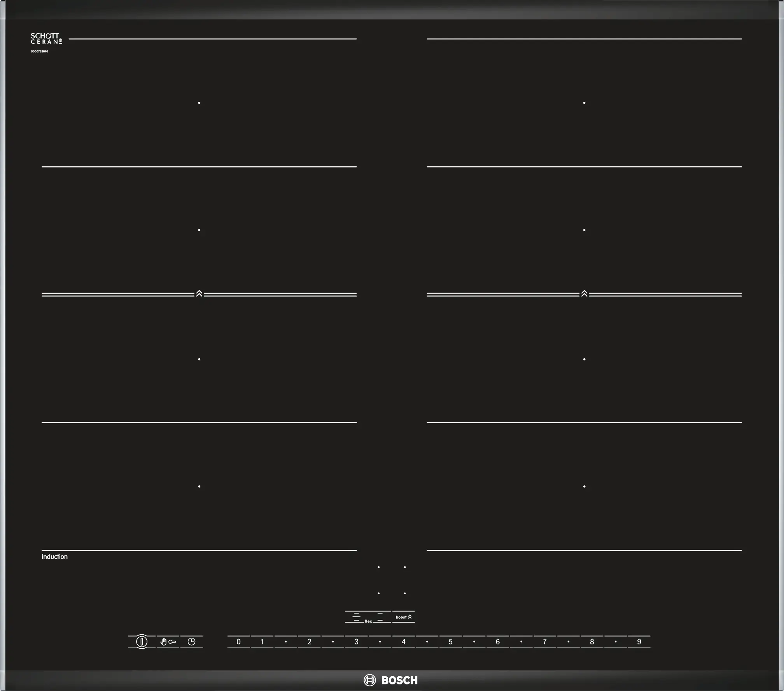
Task: Click the Bosch logo at bottom
Action: point(391,680)
